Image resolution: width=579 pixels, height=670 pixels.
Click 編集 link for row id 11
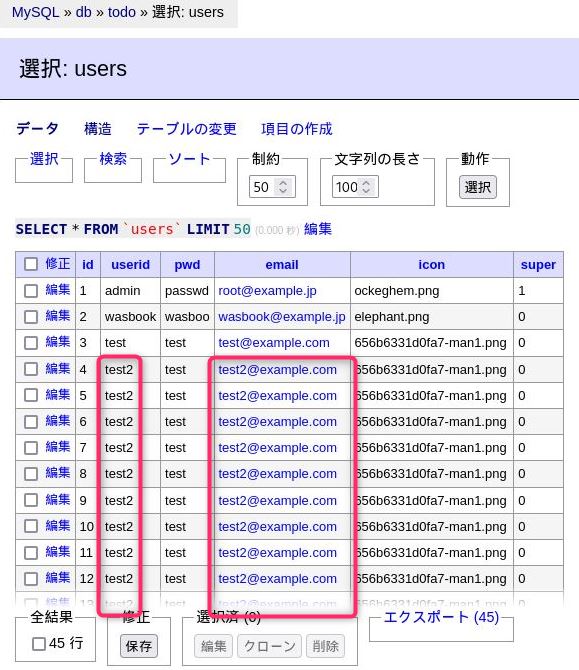click(58, 552)
